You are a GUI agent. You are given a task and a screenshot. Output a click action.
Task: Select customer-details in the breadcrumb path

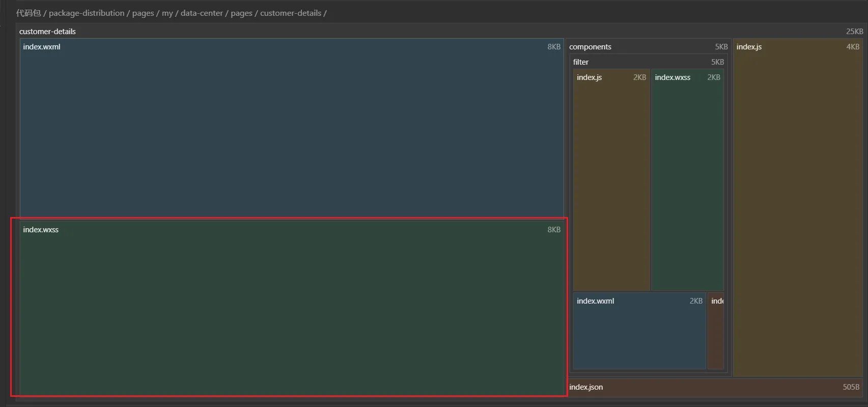[291, 13]
